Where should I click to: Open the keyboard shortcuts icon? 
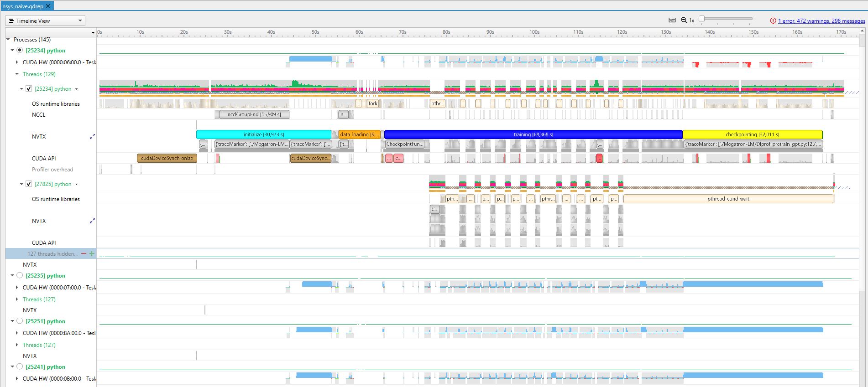click(672, 20)
